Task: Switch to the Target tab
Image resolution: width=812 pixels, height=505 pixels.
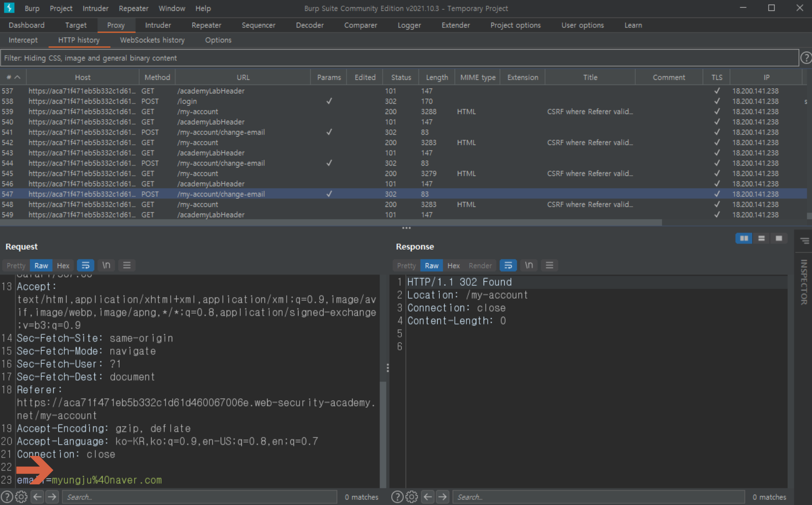Action: point(76,25)
